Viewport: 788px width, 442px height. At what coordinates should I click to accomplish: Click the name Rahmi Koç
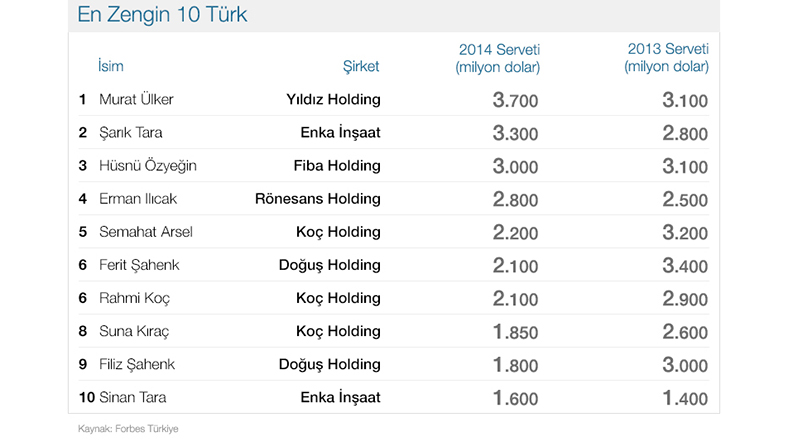coord(134,298)
